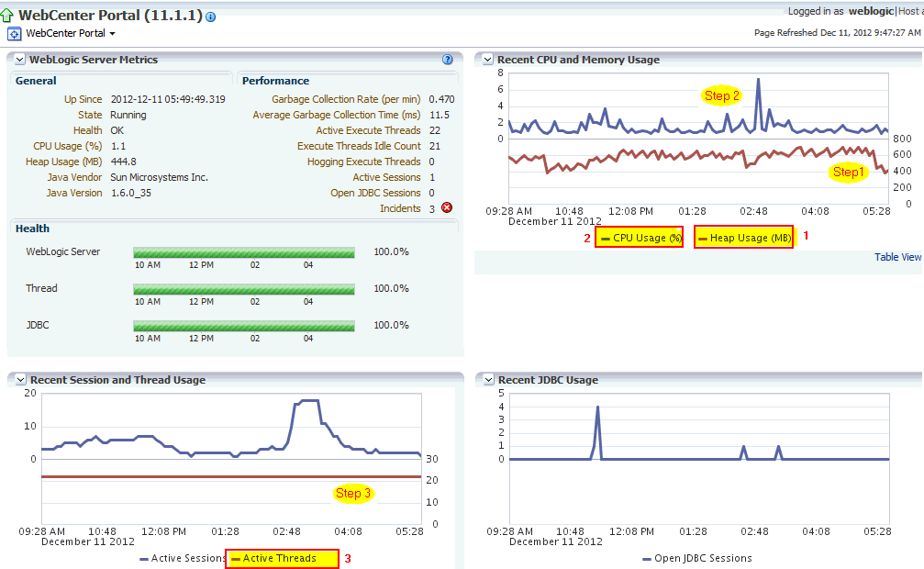Click the WebCenter Portal target menu icon
Viewport: 924px width, 569px height.
tap(14, 34)
